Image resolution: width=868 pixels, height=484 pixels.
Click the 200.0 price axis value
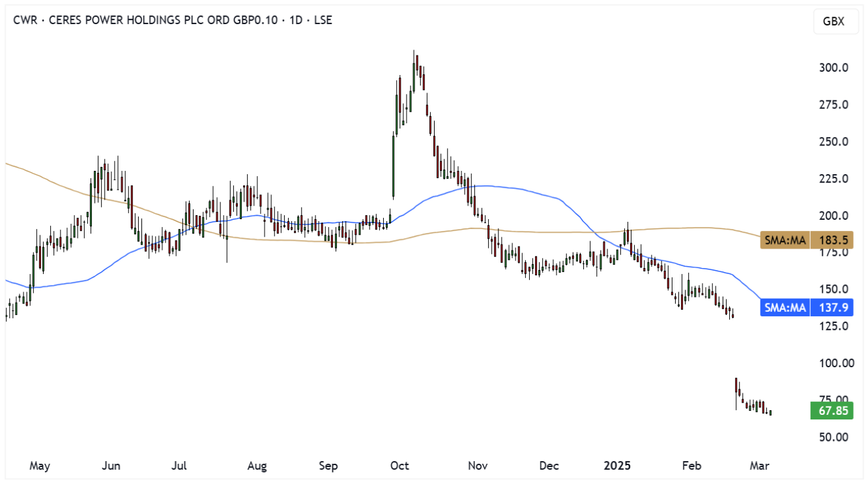833,216
